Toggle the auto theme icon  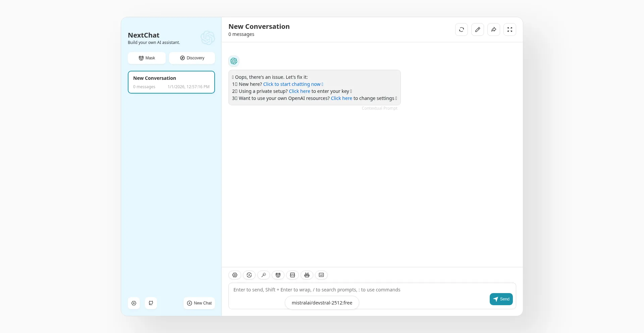click(249, 275)
